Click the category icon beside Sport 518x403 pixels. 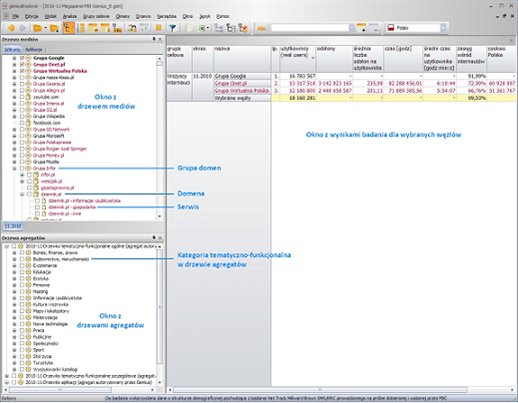pos(29,350)
